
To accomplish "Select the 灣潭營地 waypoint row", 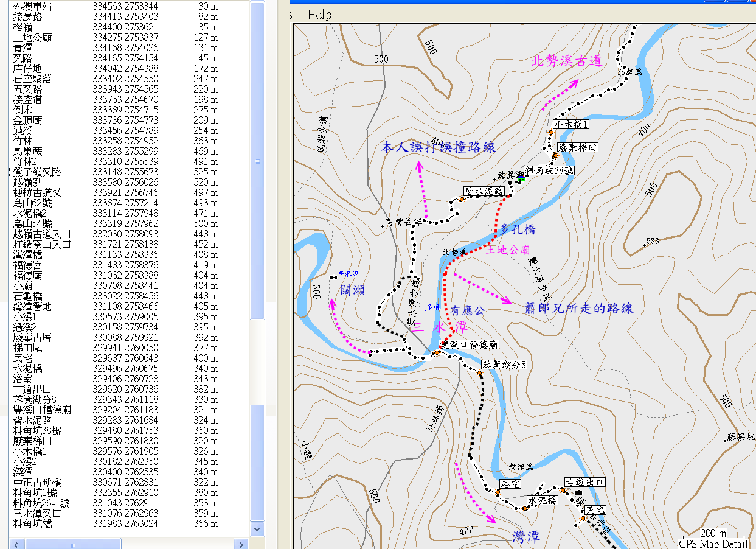I will (33, 307).
